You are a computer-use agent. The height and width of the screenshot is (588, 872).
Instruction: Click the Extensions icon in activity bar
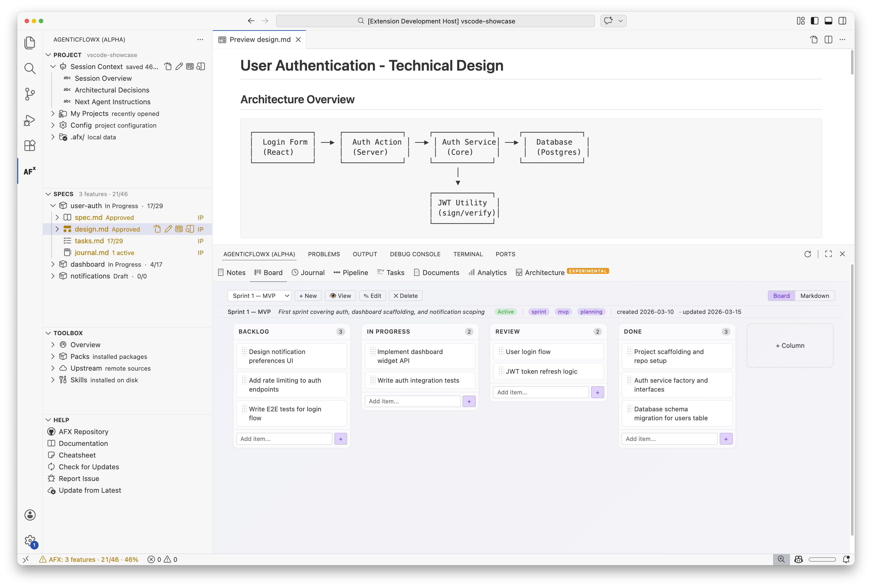click(30, 146)
